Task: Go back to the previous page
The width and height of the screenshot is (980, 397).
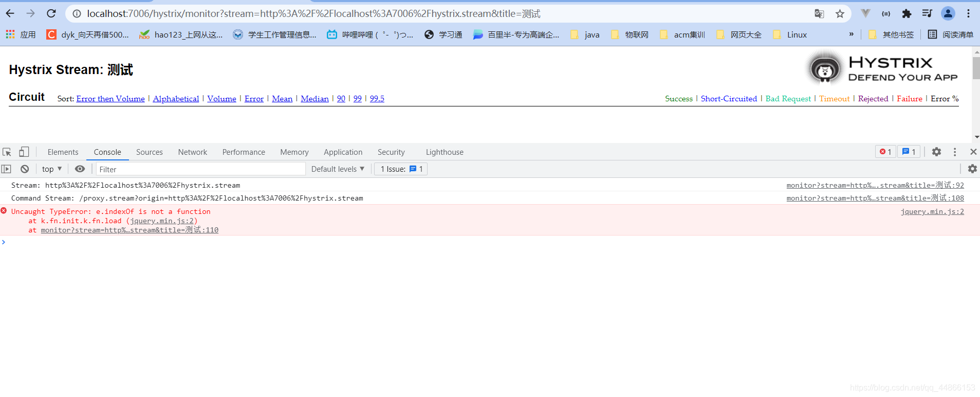Action: (10, 14)
